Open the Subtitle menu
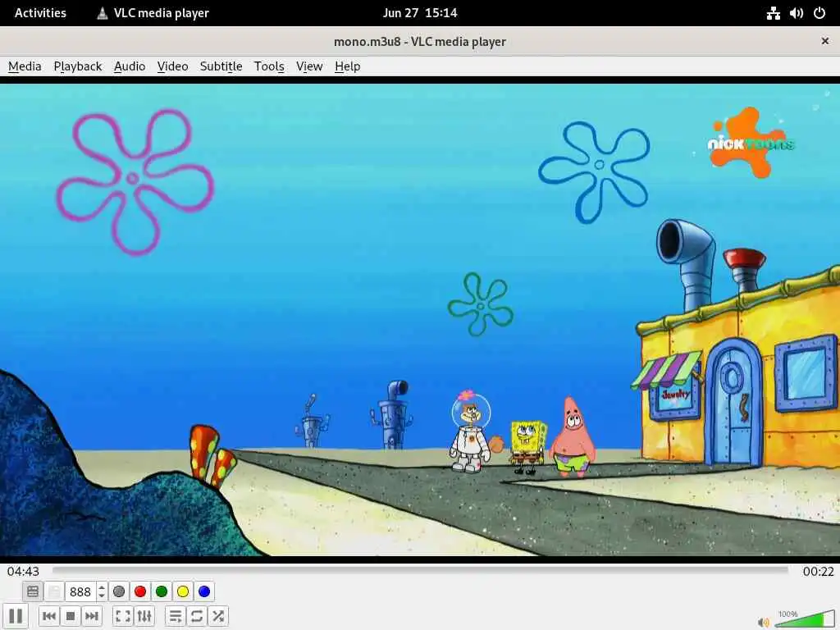 coord(221,66)
